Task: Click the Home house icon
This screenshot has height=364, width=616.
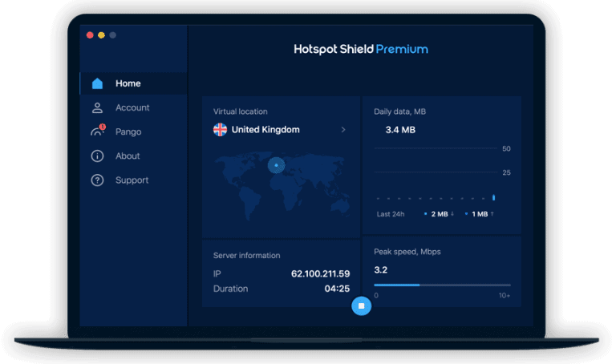Action: [x=97, y=83]
